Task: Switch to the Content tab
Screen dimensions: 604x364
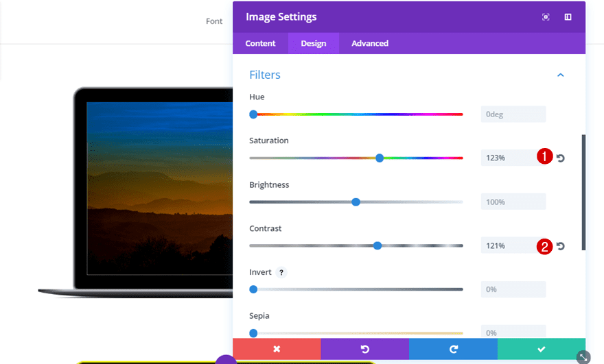Action: [260, 43]
